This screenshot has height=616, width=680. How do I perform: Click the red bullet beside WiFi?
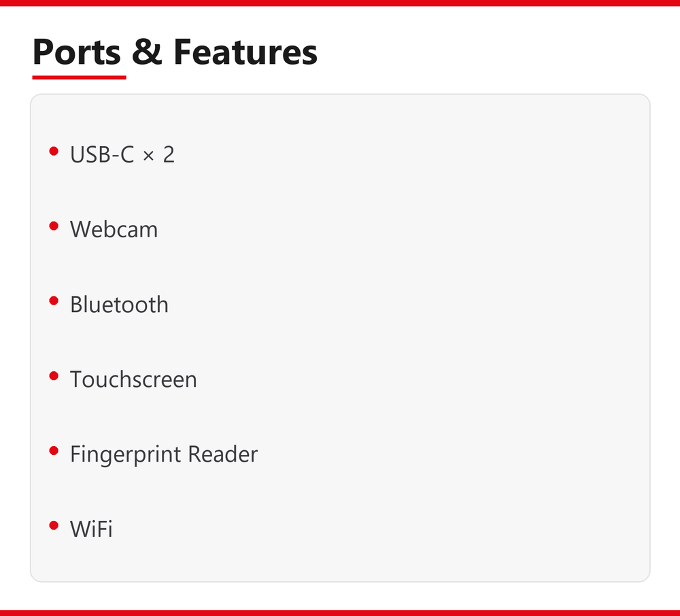click(54, 526)
